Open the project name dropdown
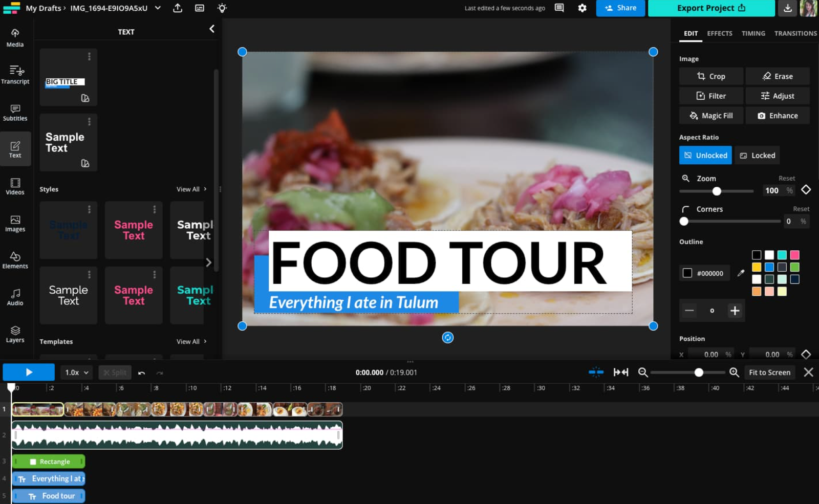 tap(157, 8)
